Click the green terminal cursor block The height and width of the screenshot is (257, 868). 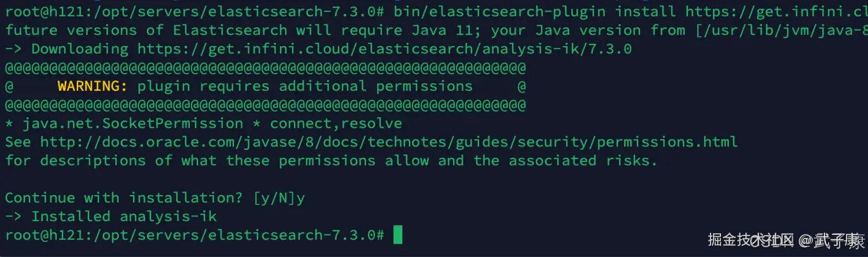tap(398, 235)
